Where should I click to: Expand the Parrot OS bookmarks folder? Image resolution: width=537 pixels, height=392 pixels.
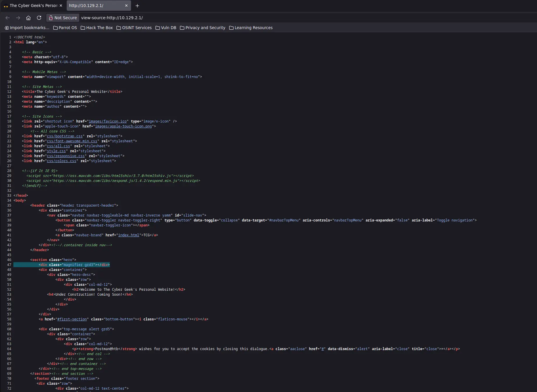pyautogui.click(x=65, y=28)
